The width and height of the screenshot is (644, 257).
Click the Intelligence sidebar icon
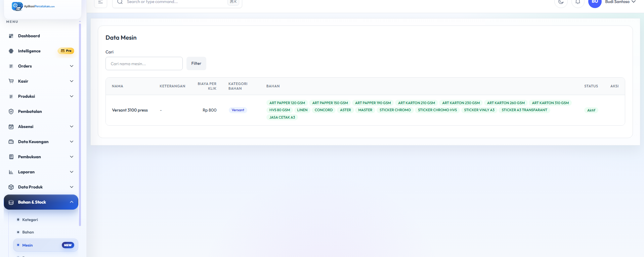click(x=11, y=51)
